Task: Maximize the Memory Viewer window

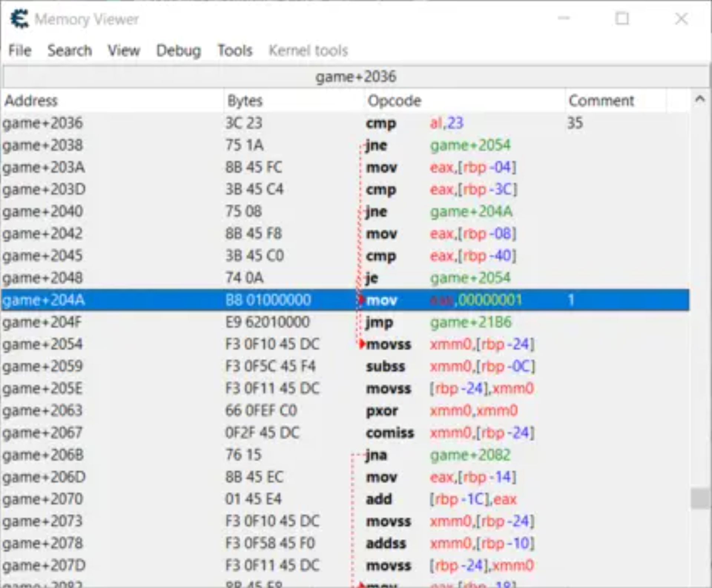Action: pyautogui.click(x=622, y=18)
